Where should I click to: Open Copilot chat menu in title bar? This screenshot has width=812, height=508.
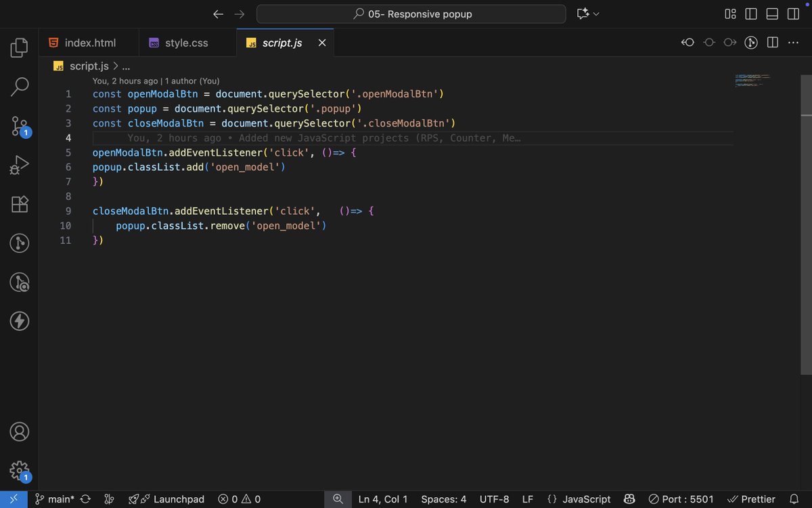coord(588,14)
